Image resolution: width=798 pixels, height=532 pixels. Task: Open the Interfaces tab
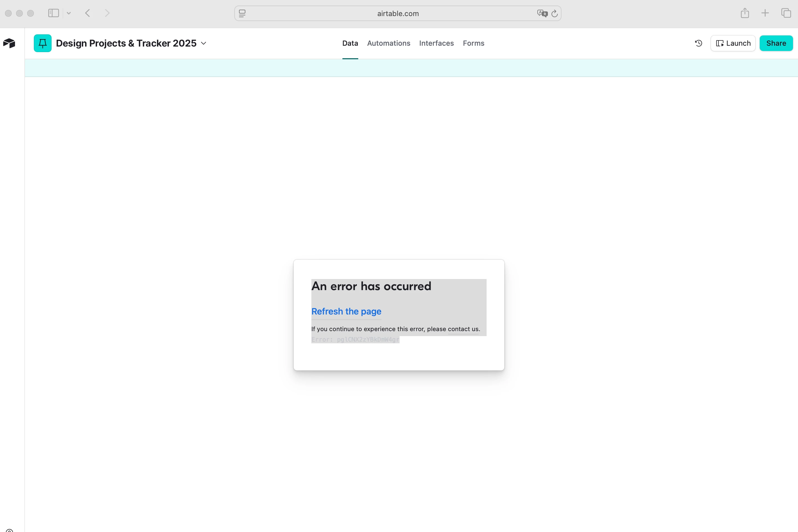436,43
